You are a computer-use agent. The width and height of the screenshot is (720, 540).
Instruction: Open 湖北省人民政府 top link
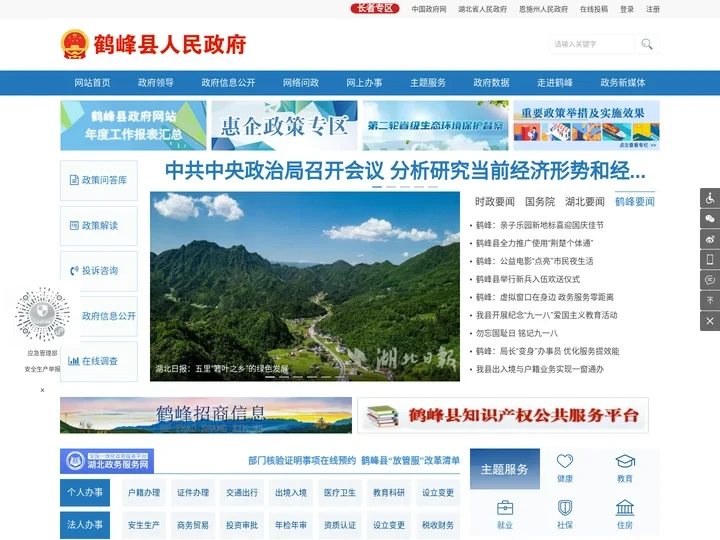tap(483, 9)
